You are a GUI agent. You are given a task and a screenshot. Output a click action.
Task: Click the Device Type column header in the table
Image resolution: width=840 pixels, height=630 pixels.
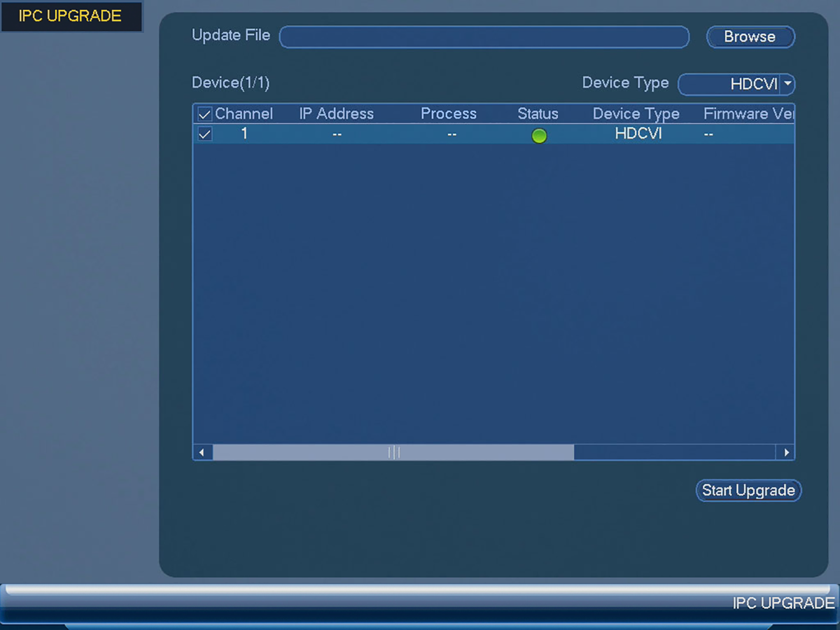(636, 114)
